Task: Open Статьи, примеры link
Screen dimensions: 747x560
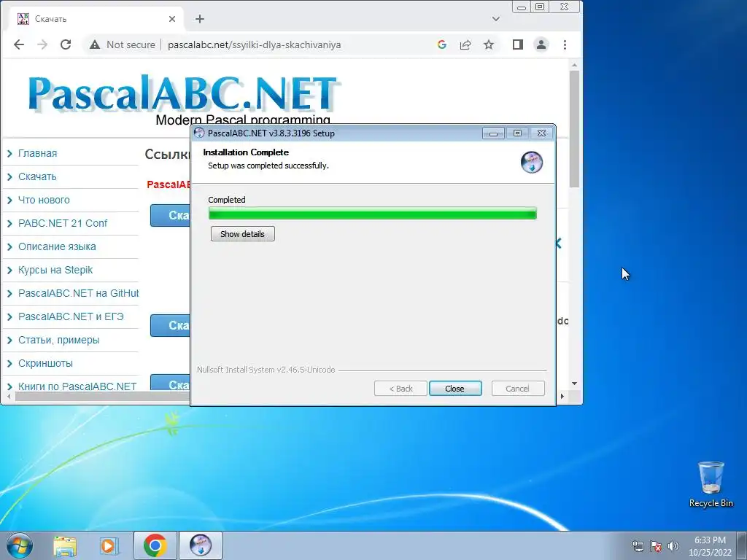Action: tap(59, 340)
